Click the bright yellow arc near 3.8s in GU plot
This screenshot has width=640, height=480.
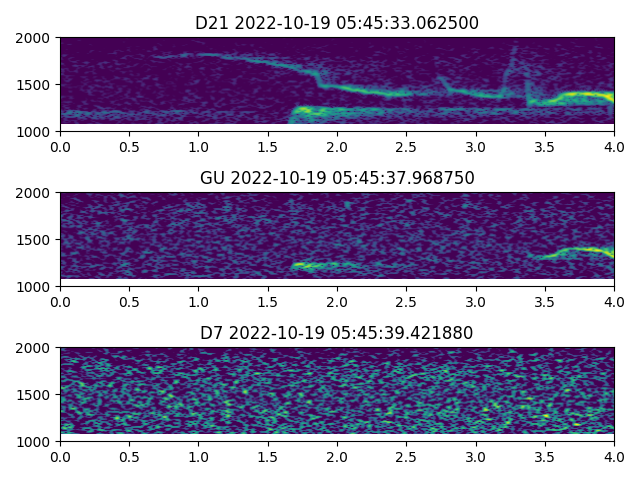click(582, 250)
